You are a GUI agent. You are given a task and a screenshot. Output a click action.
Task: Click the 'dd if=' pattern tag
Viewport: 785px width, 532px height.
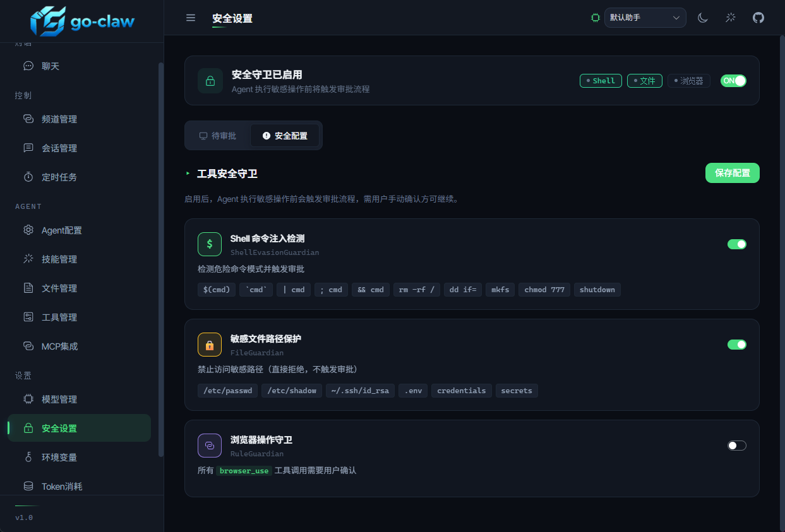[463, 290]
